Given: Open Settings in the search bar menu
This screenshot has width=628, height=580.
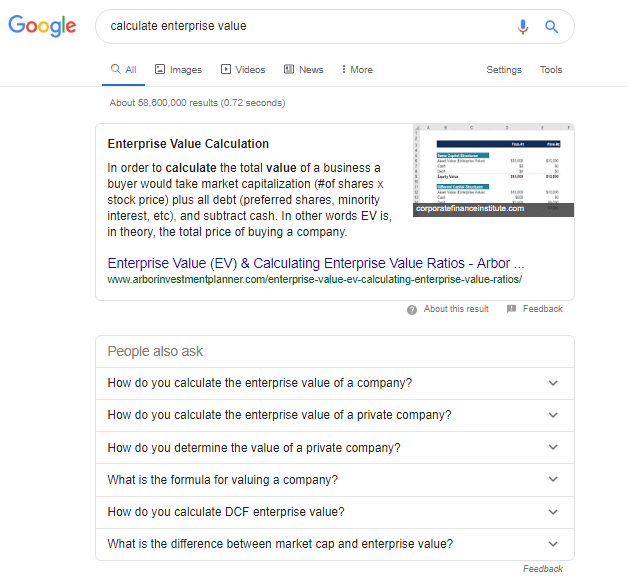Looking at the screenshot, I should (x=504, y=70).
